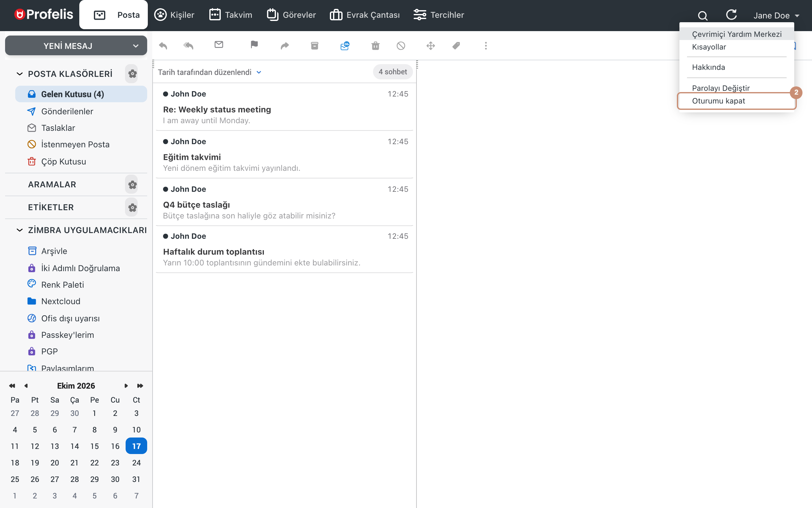
Task: Open the three-dot more actions menu
Action: (x=486, y=45)
